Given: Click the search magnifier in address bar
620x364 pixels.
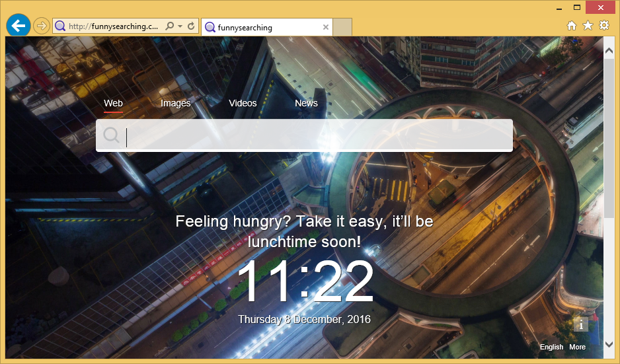Looking at the screenshot, I should pyautogui.click(x=170, y=26).
